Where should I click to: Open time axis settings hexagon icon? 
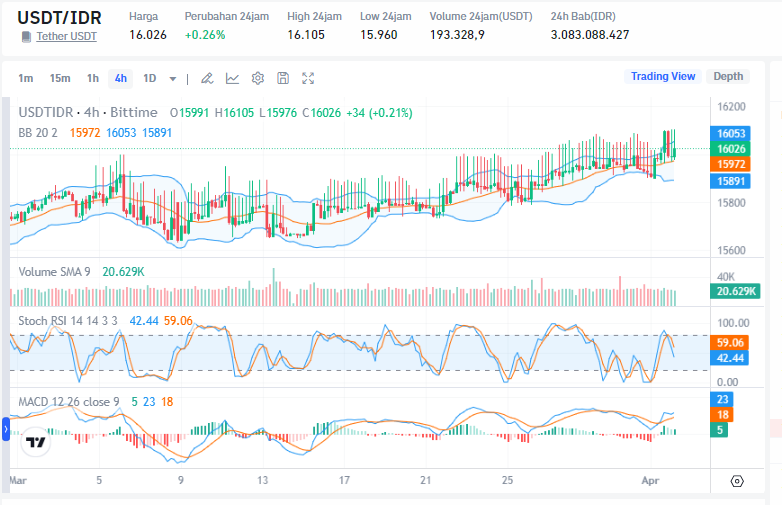click(737, 481)
